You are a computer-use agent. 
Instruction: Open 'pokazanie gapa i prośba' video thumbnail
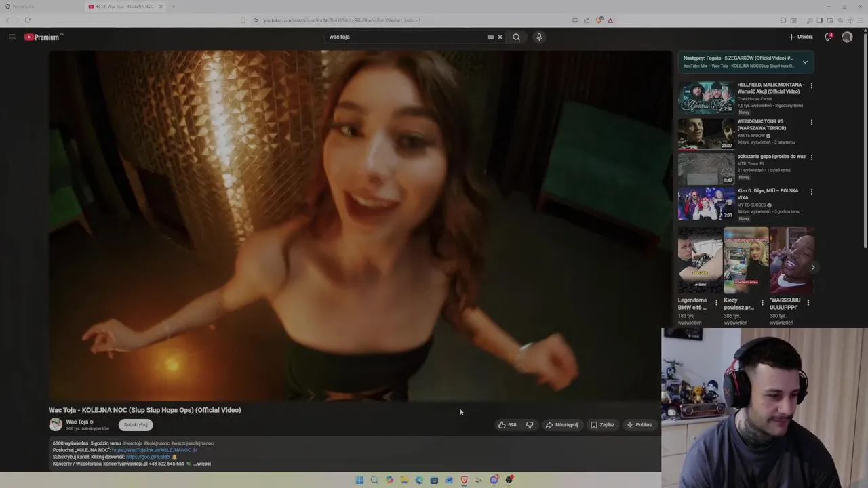[706, 169]
